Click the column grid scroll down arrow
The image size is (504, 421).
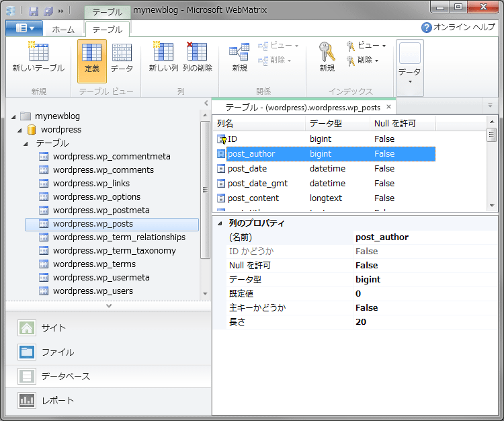click(492, 206)
